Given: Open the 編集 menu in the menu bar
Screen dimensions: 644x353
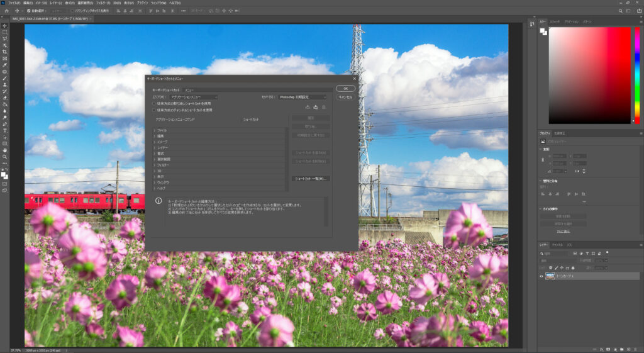Looking at the screenshot, I should tap(28, 3).
